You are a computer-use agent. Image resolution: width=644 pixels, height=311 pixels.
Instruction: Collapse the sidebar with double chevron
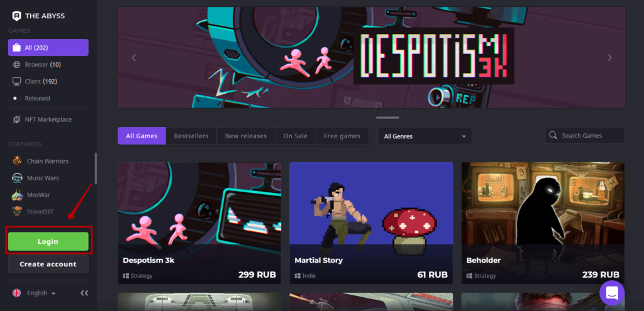click(x=84, y=293)
